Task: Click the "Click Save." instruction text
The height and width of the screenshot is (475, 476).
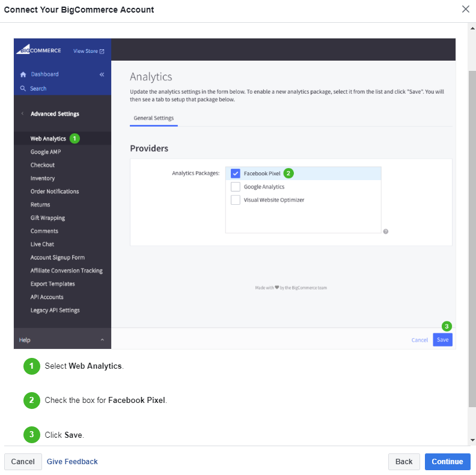Action: pos(64,435)
